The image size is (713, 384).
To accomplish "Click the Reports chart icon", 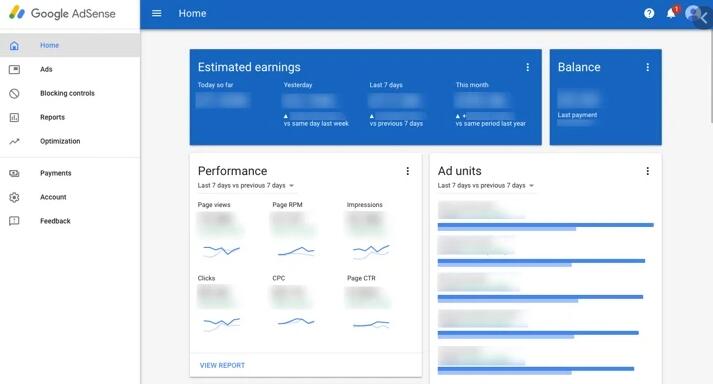I will coord(14,117).
